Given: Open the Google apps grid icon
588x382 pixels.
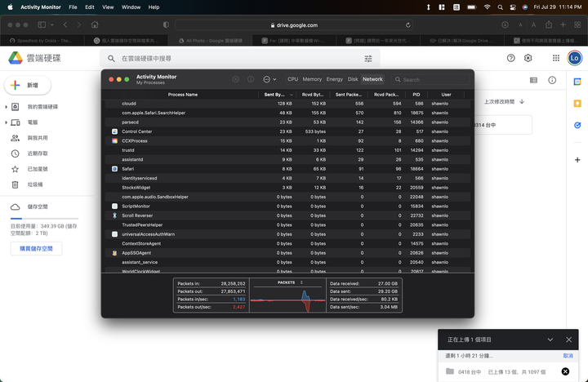Looking at the screenshot, I should 556,58.
